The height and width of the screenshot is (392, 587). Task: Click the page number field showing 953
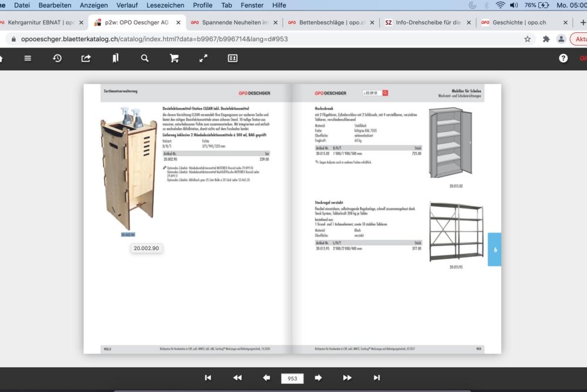(292, 379)
